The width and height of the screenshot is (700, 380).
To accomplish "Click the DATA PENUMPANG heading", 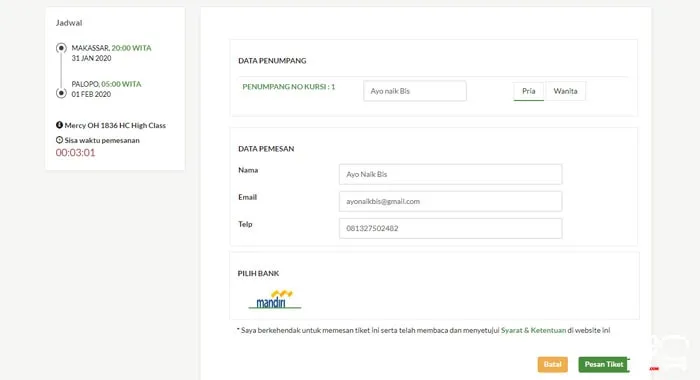I will pyautogui.click(x=272, y=61).
